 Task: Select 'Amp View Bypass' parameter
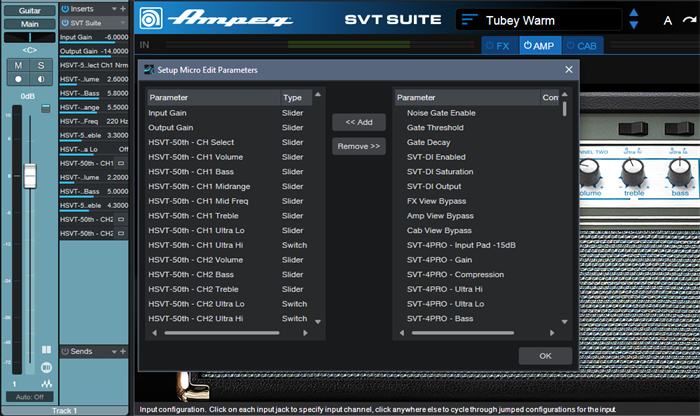coord(440,216)
